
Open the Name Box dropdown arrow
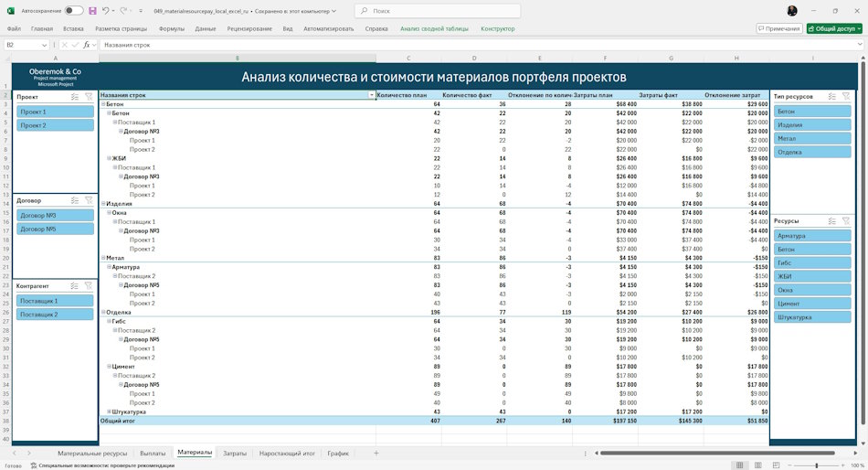click(x=44, y=45)
